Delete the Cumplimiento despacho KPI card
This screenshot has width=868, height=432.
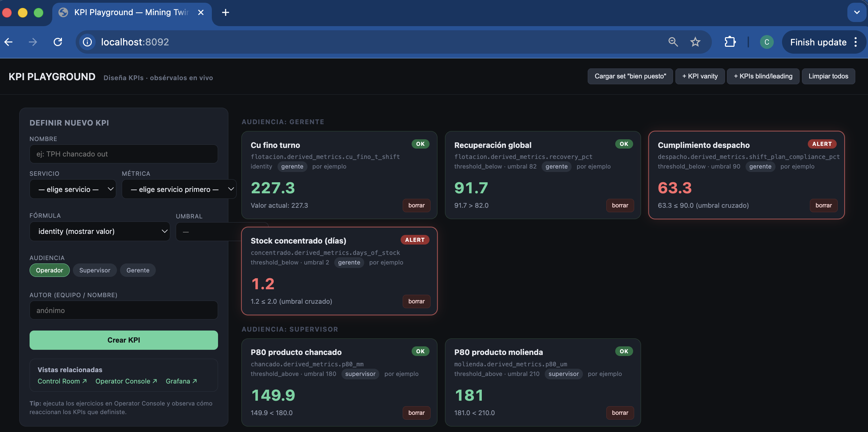(824, 205)
